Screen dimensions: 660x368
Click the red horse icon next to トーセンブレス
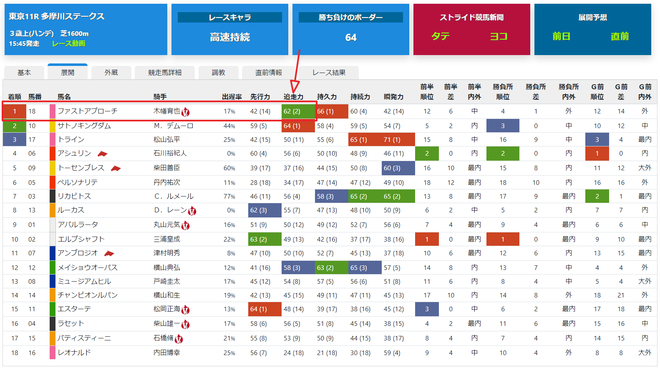tap(116, 168)
